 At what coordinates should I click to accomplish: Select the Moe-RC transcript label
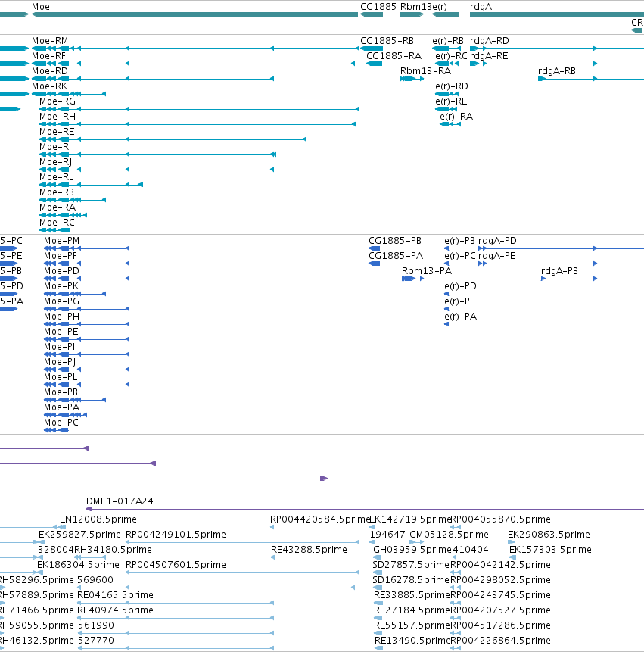click(57, 223)
